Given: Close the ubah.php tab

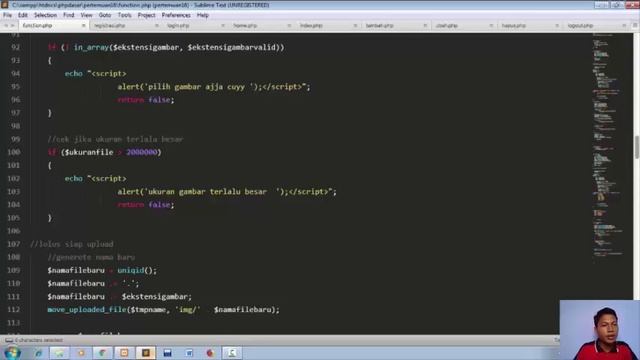Looking at the screenshot, I should pyautogui.click(x=491, y=26).
